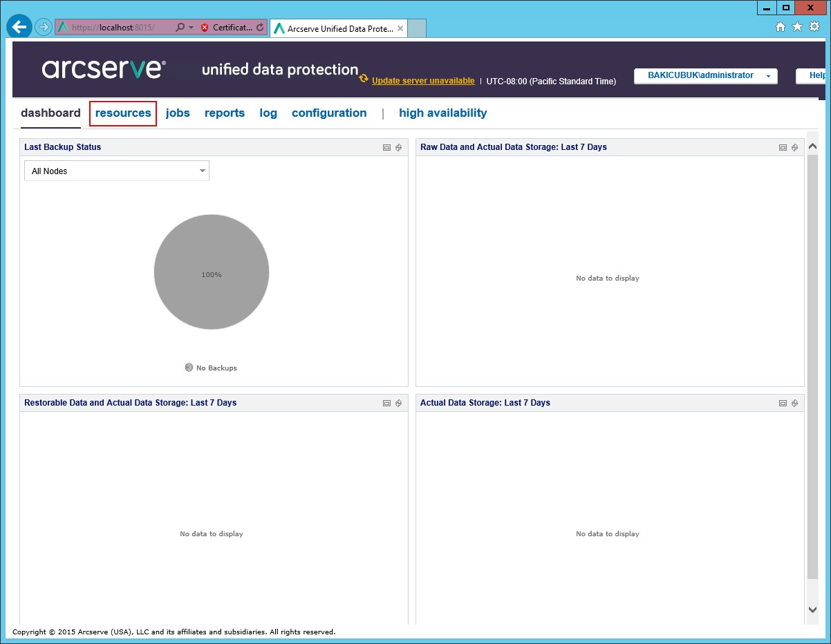
Task: Click the arcserve logo
Action: coord(104,69)
